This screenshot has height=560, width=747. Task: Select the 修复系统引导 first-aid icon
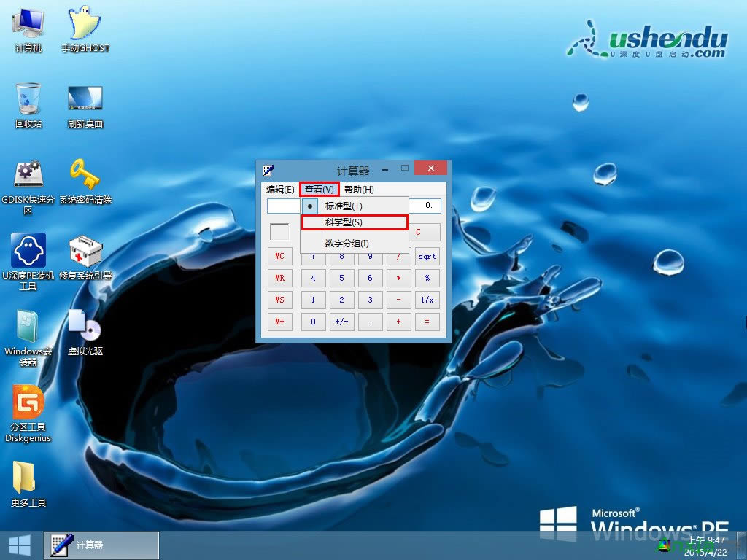click(x=85, y=257)
